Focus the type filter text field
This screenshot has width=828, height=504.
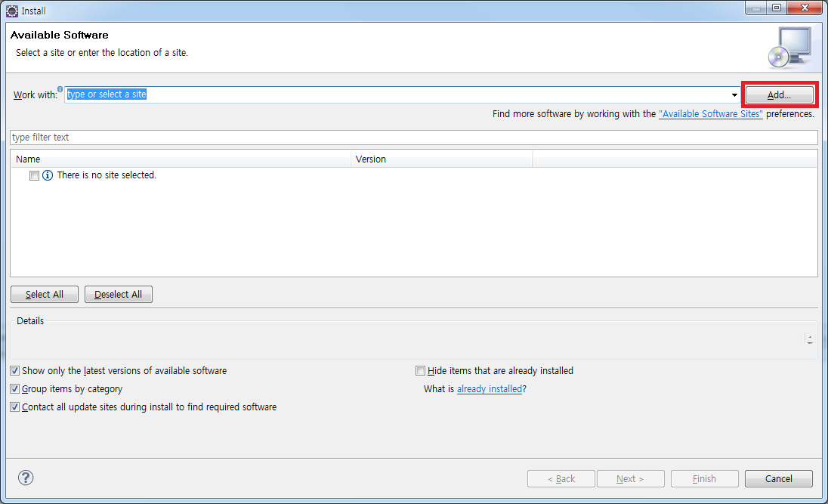413,138
